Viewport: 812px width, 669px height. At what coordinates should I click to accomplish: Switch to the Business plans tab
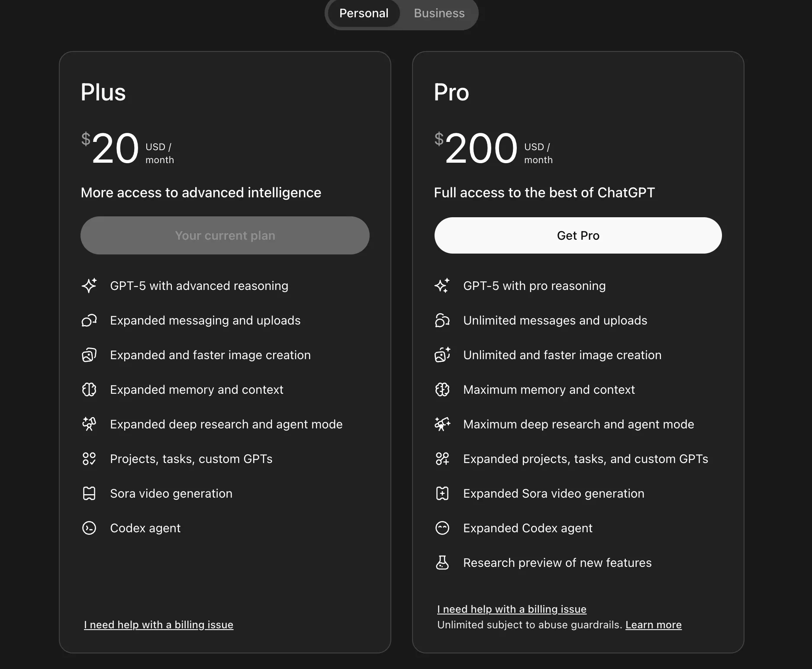[x=439, y=13]
